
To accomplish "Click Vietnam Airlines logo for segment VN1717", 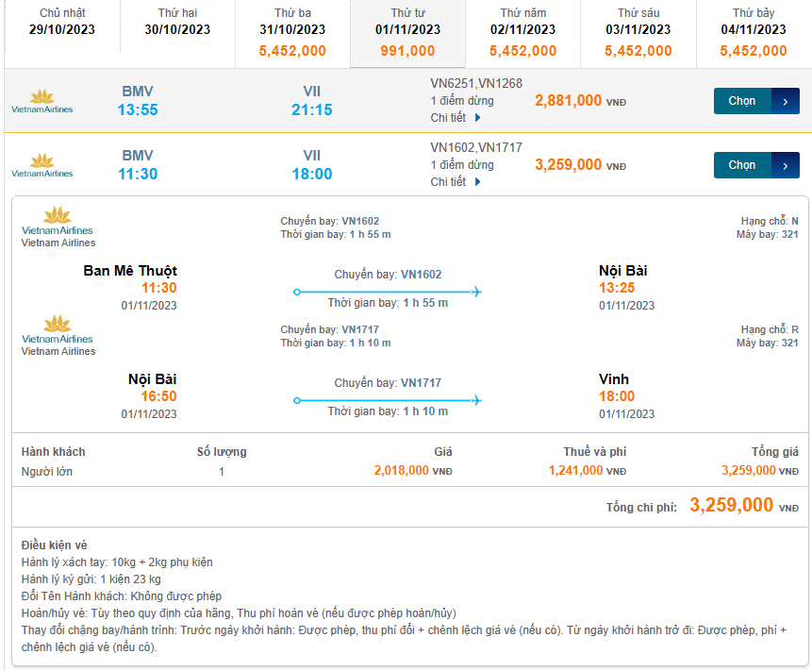I will point(58,330).
